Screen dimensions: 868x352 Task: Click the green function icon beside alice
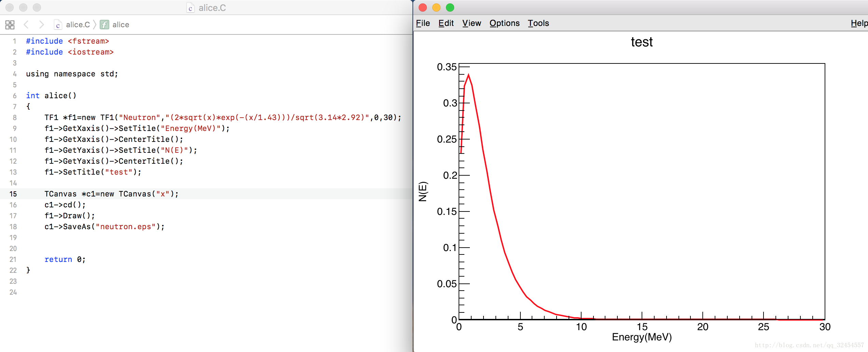(104, 25)
